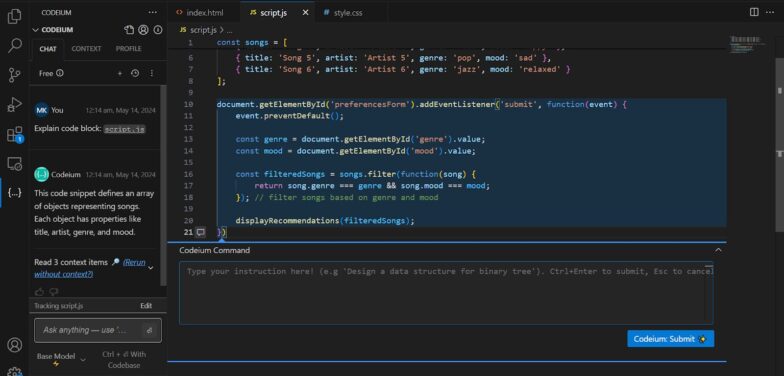
Task: Give thumbs up to Codeium response
Action: [x=40, y=292]
